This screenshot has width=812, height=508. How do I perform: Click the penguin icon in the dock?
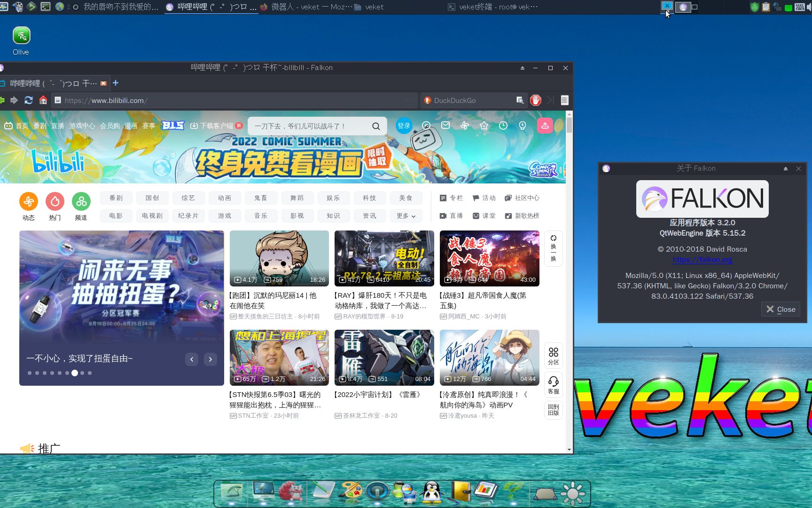pyautogui.click(x=431, y=492)
